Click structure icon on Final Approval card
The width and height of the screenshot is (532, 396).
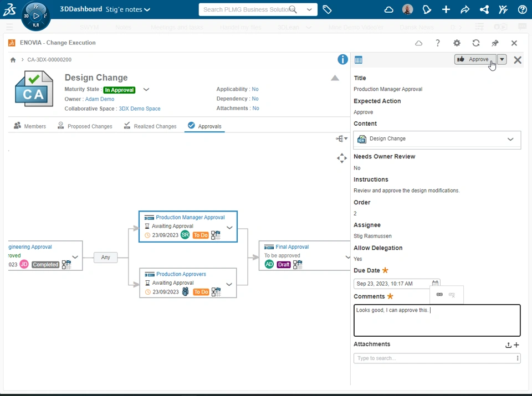[x=298, y=264]
